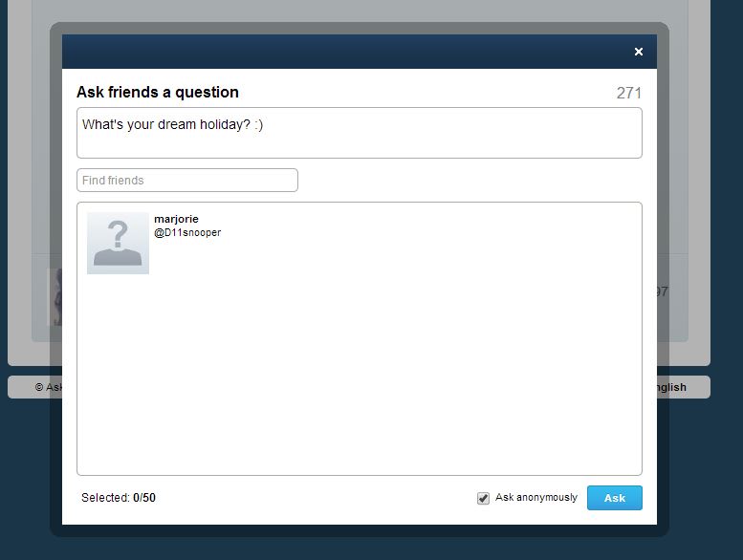Screen dimensions: 743x560
Task: Focus the question text box
Action: [x=360, y=133]
